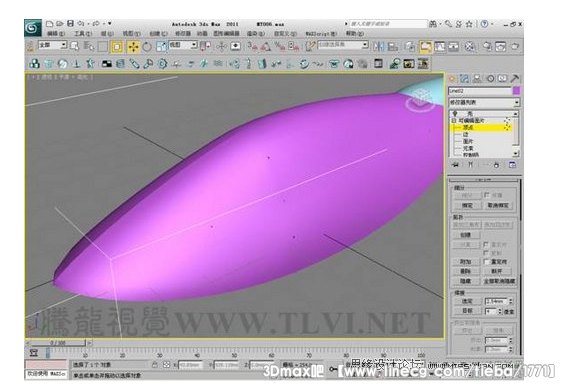Open the Create menu
The height and width of the screenshot is (388, 584).
click(x=158, y=34)
